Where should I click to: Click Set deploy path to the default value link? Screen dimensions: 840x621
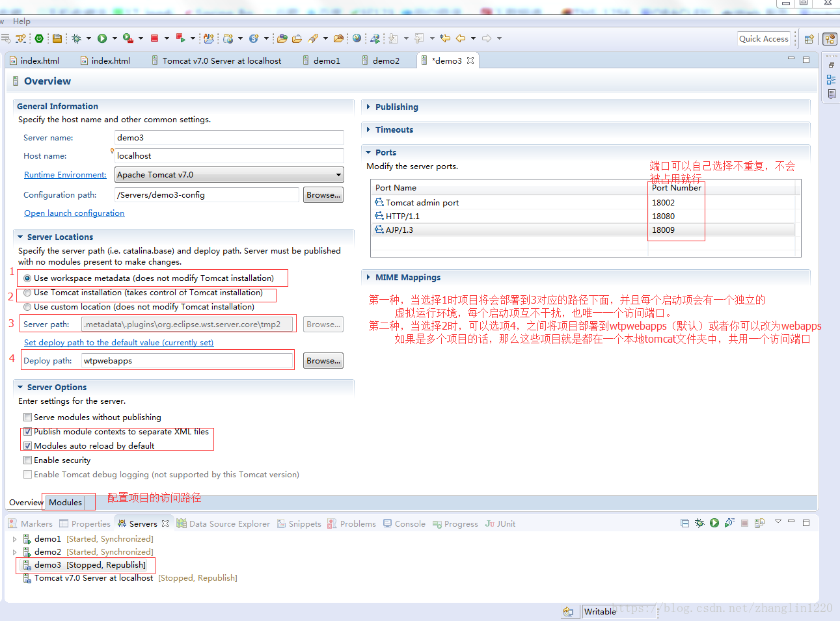pyautogui.click(x=118, y=343)
